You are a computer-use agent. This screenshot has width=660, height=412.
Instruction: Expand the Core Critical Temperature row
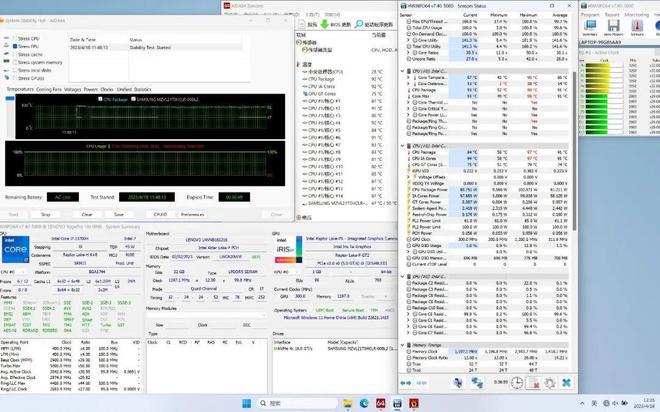pyautogui.click(x=408, y=109)
